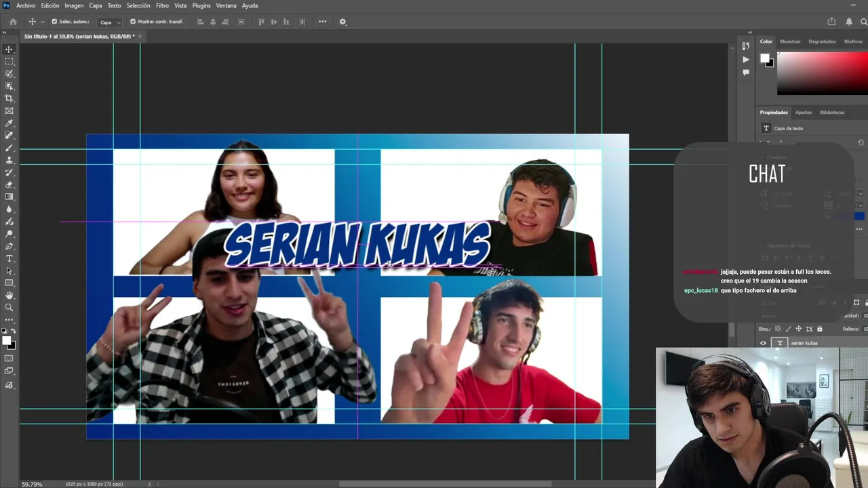Select the Path Selection tool
The height and width of the screenshot is (488, 868).
click(x=9, y=270)
